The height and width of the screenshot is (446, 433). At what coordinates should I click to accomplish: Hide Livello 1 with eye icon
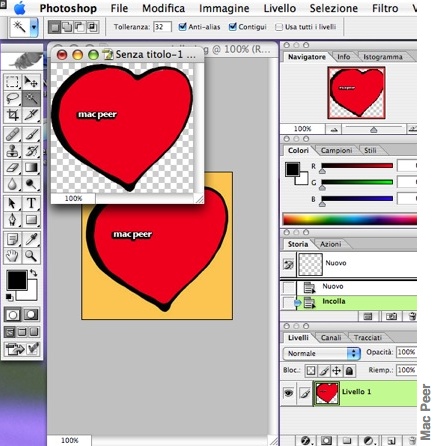point(288,393)
